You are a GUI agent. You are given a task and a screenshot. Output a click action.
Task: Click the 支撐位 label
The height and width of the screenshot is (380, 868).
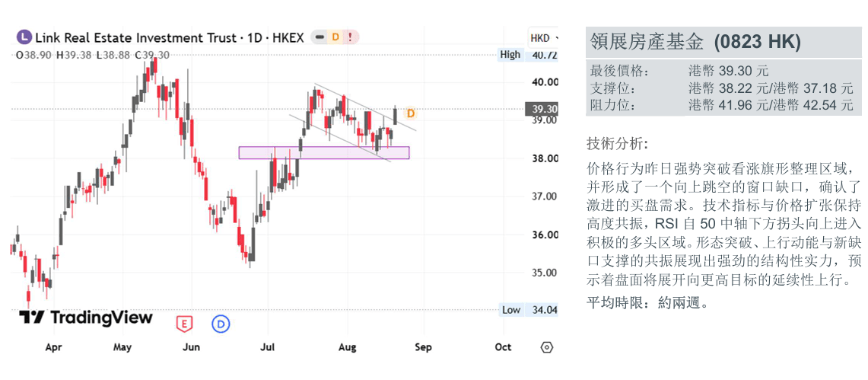pos(612,88)
